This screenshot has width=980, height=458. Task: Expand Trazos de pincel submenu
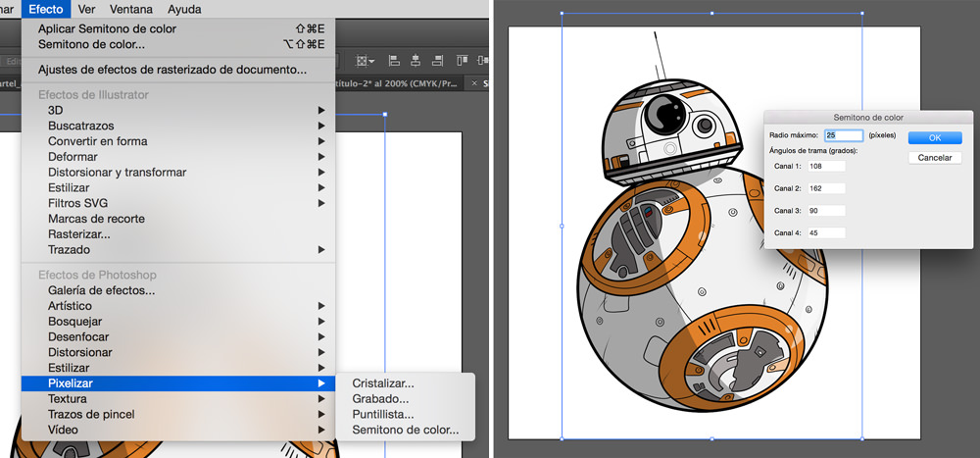pyautogui.click(x=178, y=414)
